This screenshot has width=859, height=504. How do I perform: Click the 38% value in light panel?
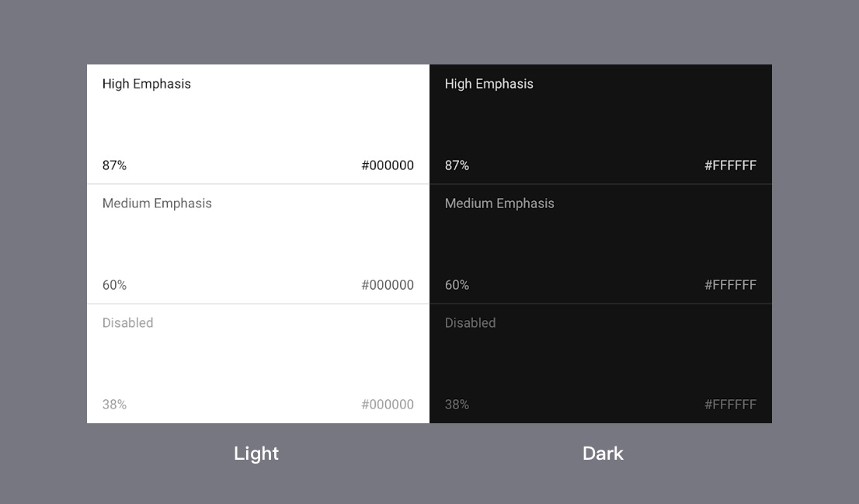[114, 405]
